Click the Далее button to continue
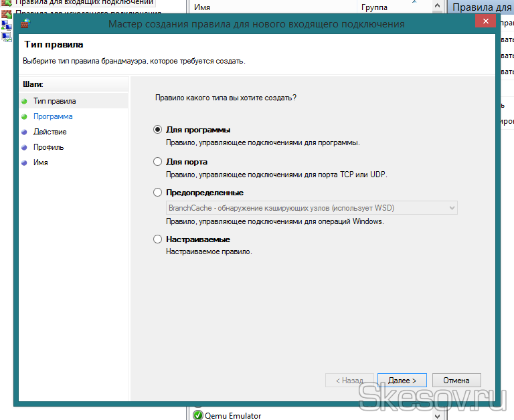514x420 pixels. (x=402, y=381)
